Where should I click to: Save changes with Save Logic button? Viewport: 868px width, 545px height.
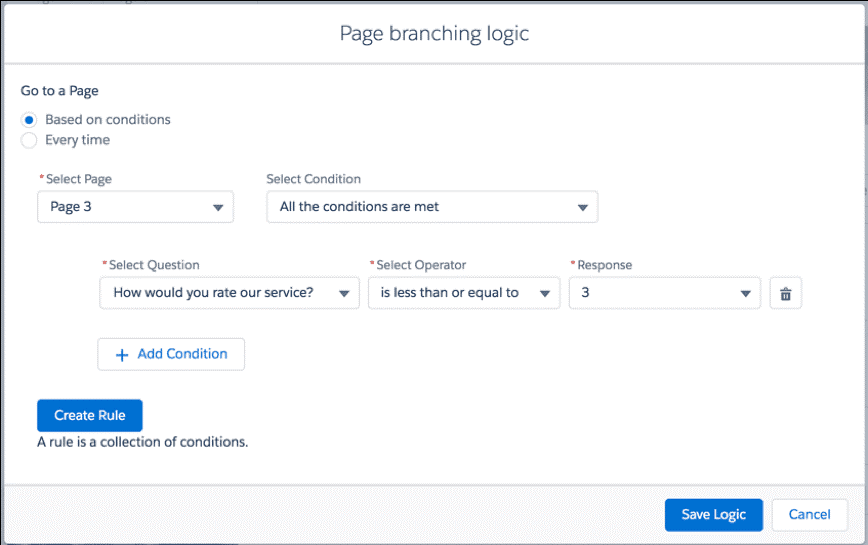(713, 514)
